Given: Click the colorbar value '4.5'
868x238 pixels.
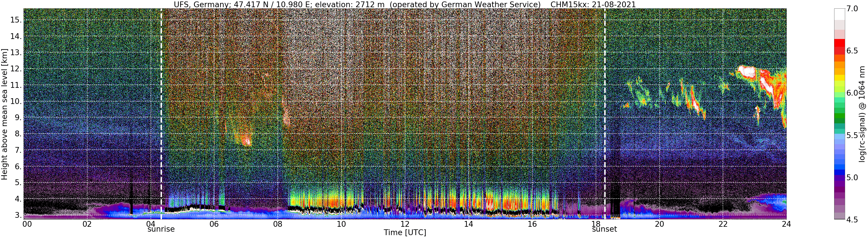Looking at the screenshot, I should [x=852, y=220].
